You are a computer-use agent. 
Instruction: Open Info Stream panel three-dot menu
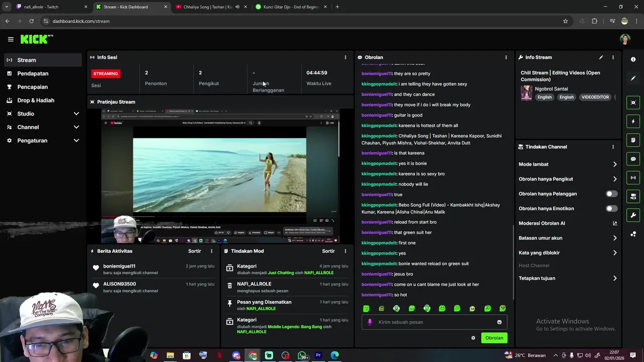click(613, 57)
